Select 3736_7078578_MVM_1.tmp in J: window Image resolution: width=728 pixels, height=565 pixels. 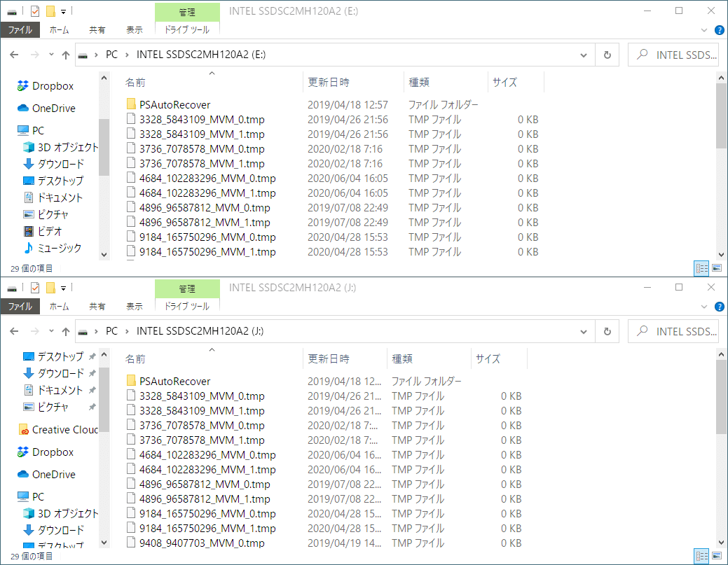tap(195, 440)
